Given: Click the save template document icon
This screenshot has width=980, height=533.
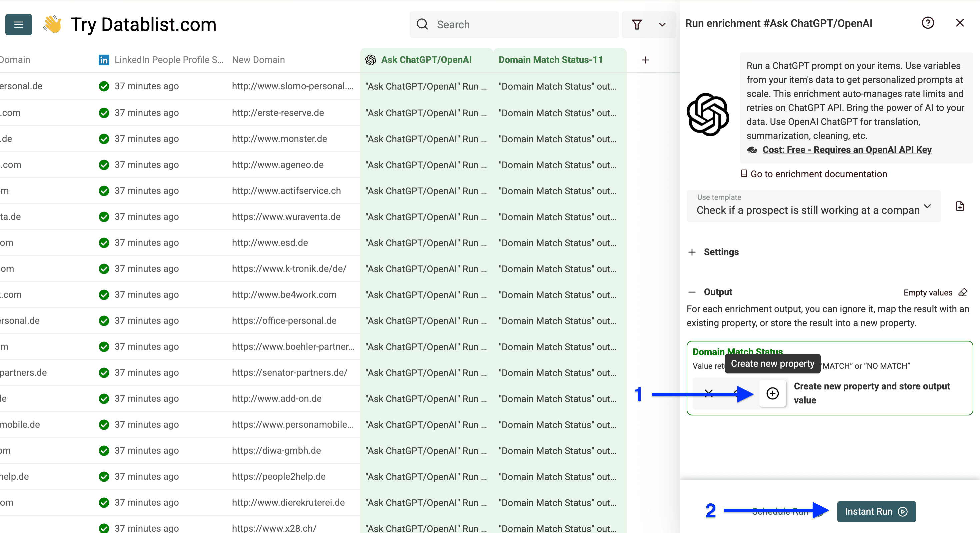Looking at the screenshot, I should 960,207.
